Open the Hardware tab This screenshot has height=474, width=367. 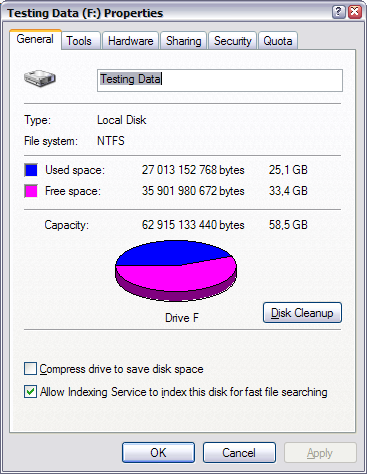click(x=130, y=41)
